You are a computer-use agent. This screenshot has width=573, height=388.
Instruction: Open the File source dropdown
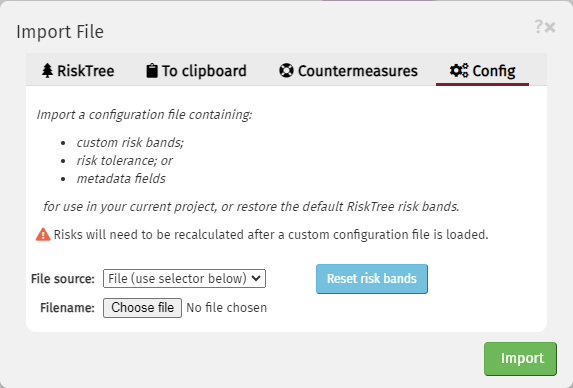pyautogui.click(x=184, y=279)
